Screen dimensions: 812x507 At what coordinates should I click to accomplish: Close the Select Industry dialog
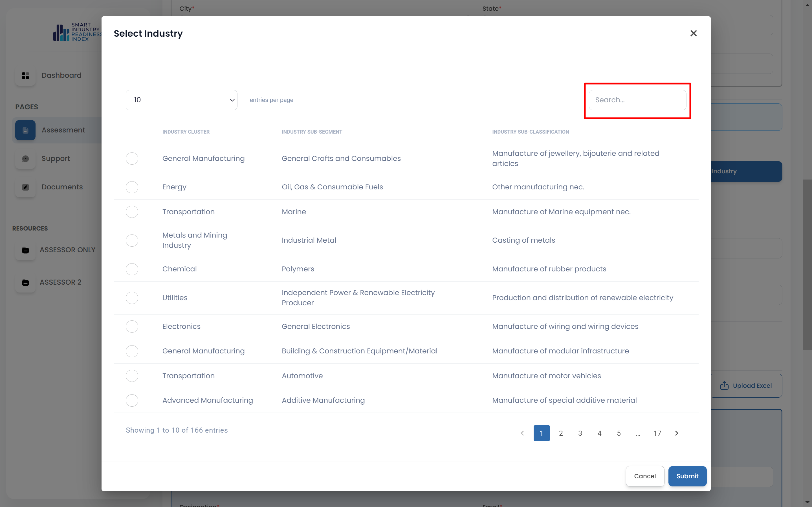(x=693, y=34)
